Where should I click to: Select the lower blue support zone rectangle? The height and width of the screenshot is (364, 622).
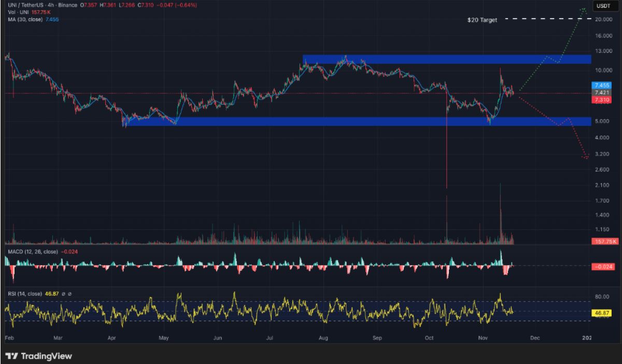tap(358, 121)
